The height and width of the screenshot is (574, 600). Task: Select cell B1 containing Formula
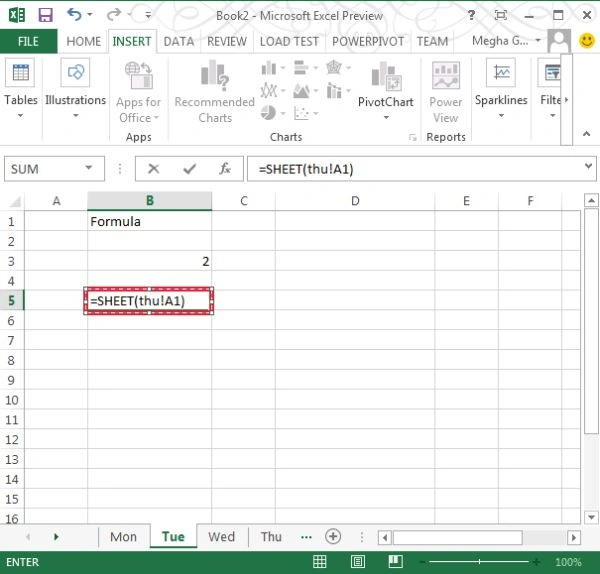(x=149, y=221)
